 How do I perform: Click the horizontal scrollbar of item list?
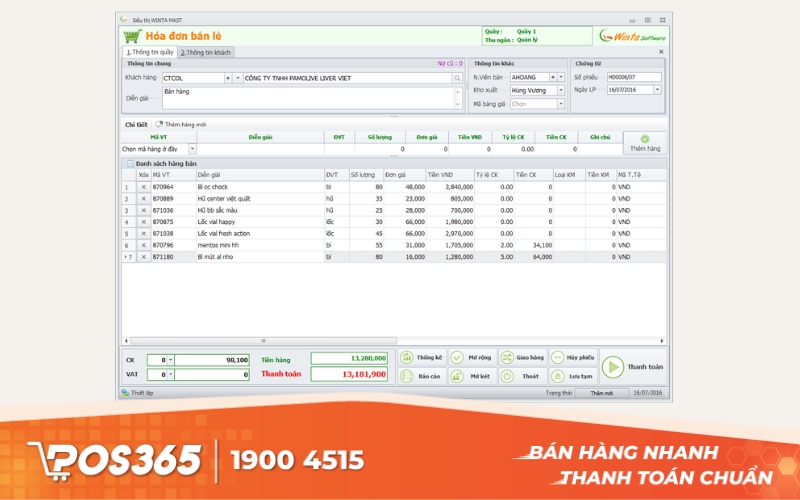click(263, 341)
